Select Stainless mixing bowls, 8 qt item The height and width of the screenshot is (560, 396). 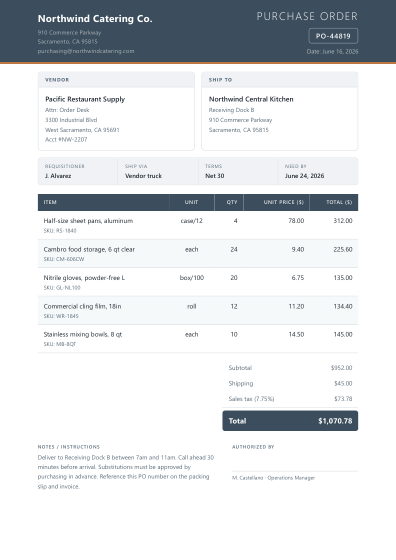point(83,334)
